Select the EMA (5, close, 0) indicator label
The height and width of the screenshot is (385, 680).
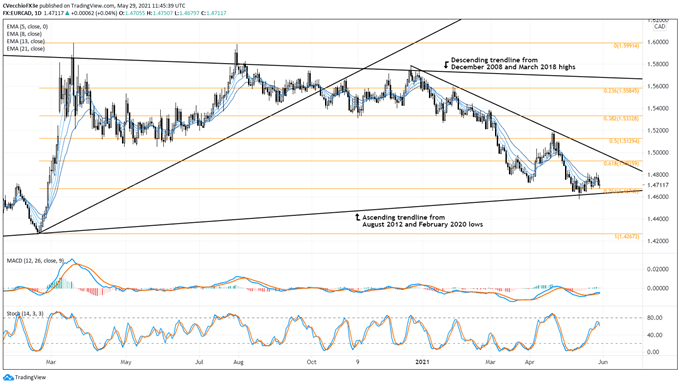pos(27,26)
